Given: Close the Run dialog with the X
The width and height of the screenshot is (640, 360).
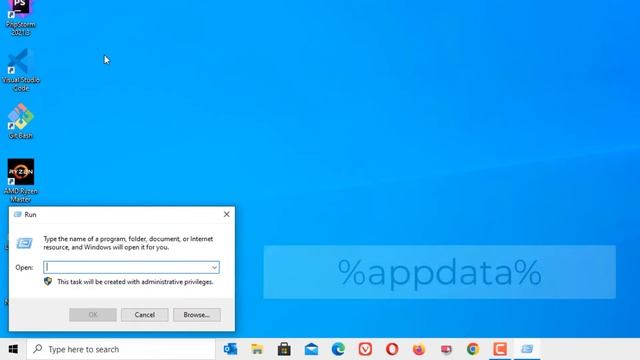Looking at the screenshot, I should coord(227,214).
